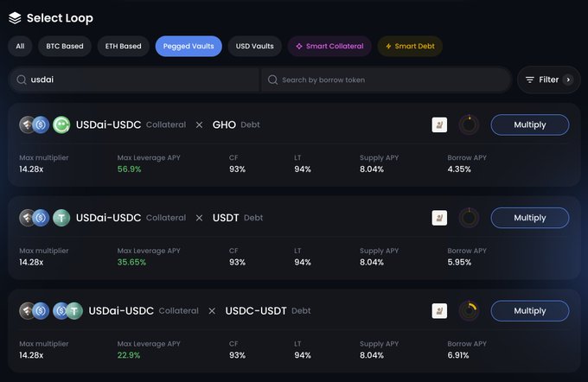Viewport: 588px width, 382px height.
Task: Click the USDai token icon in GHO row
Action: pyautogui.click(x=27, y=124)
